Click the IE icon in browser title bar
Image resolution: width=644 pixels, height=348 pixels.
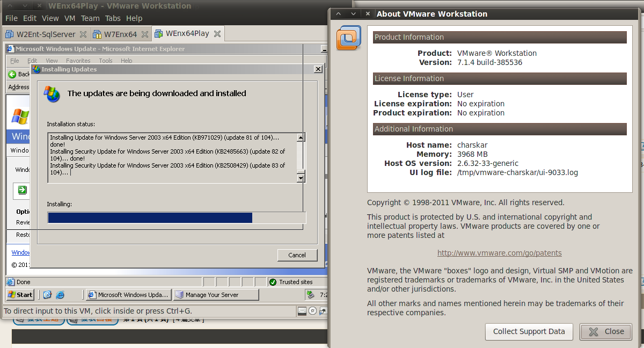pos(11,49)
